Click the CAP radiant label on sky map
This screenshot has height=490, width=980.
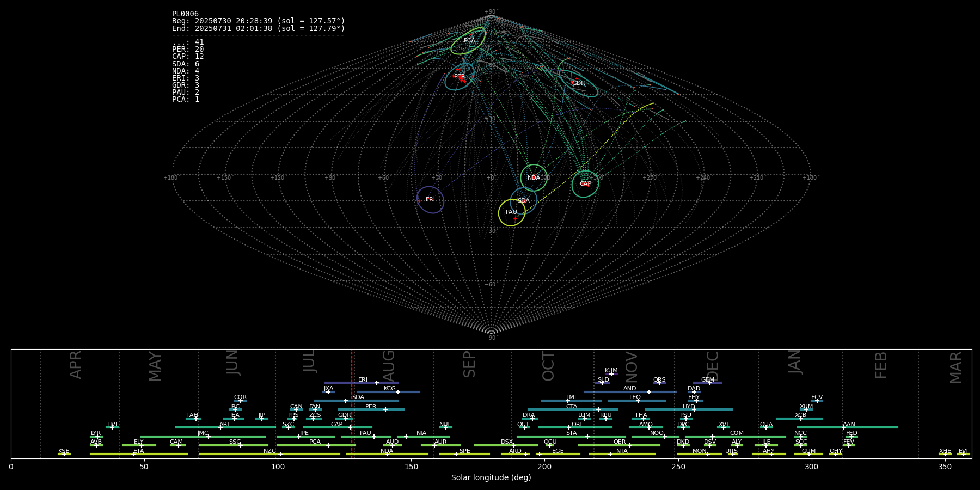pos(585,184)
